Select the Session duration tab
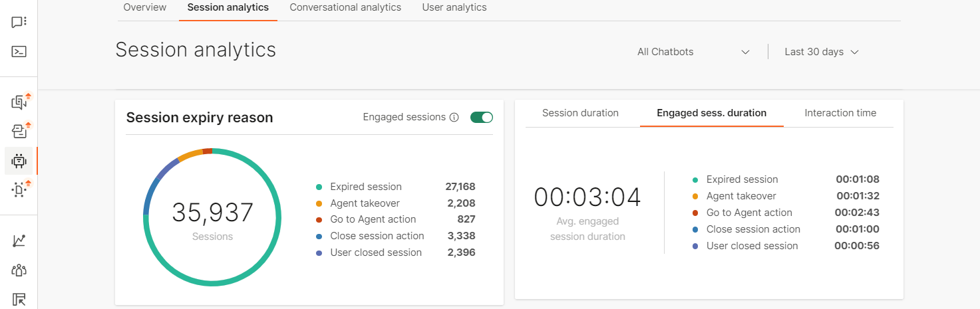Viewport: 980px width, 309px height. pyautogui.click(x=580, y=113)
